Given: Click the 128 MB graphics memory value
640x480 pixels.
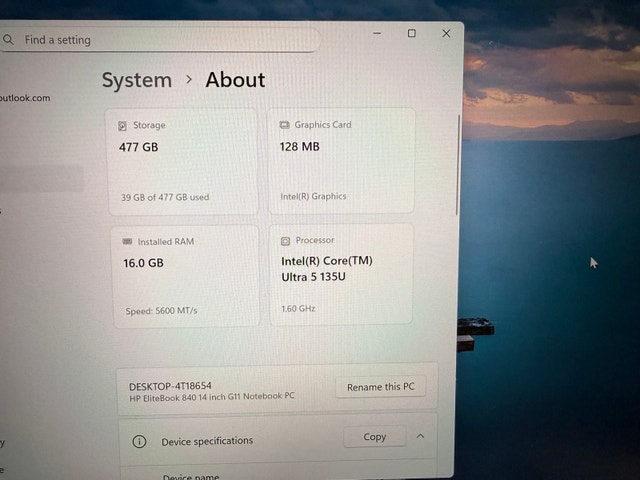Looking at the screenshot, I should click(300, 147).
